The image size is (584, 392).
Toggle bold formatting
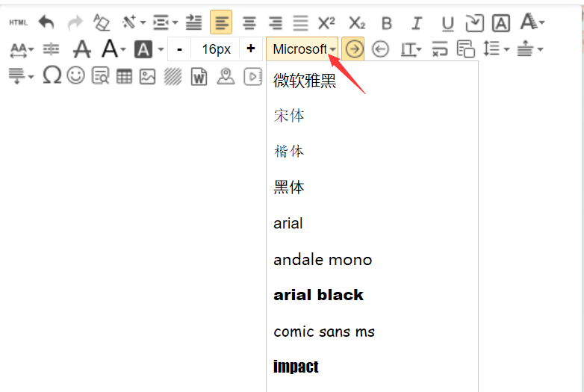coord(386,23)
